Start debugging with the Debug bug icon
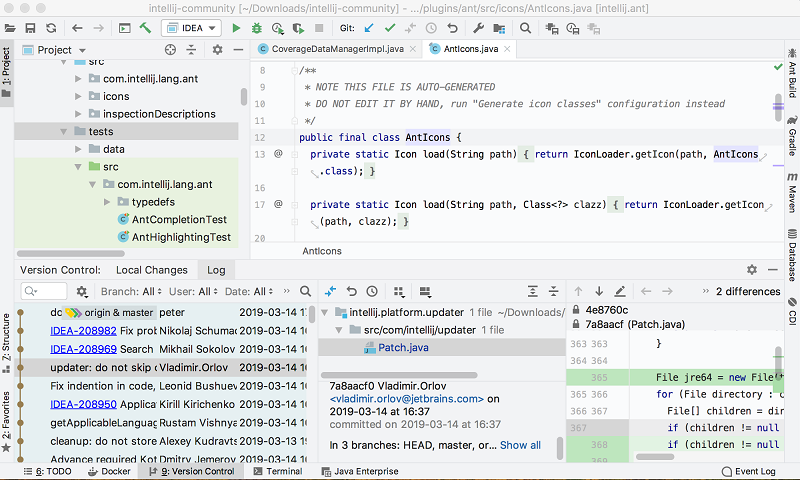 pos(258,28)
